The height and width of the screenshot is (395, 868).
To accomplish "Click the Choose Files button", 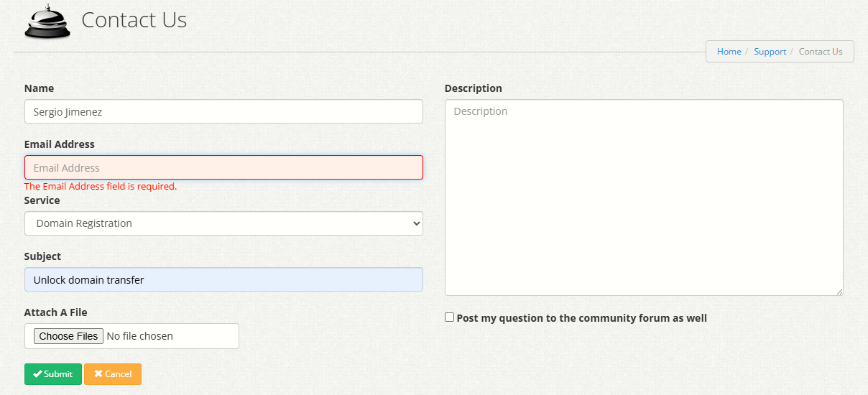I will pos(68,336).
